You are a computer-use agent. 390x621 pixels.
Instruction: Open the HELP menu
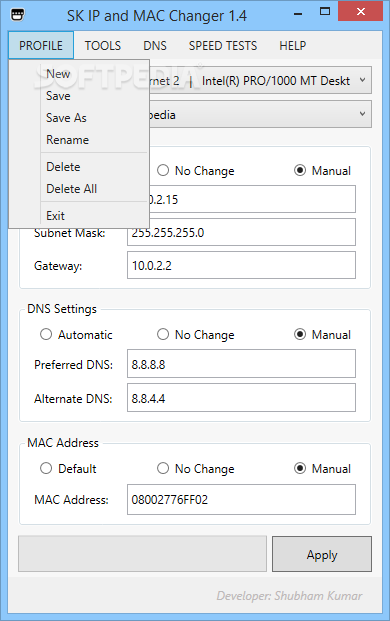tap(293, 46)
